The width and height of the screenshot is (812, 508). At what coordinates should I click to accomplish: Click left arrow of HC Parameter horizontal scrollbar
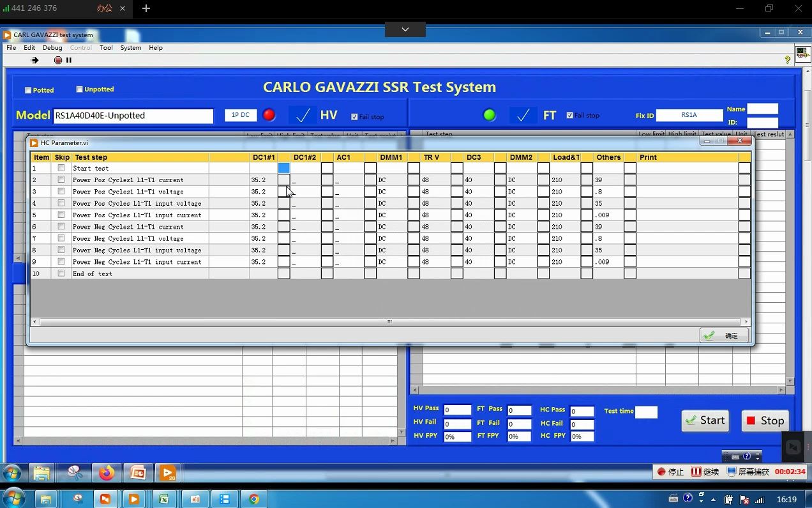click(x=35, y=322)
